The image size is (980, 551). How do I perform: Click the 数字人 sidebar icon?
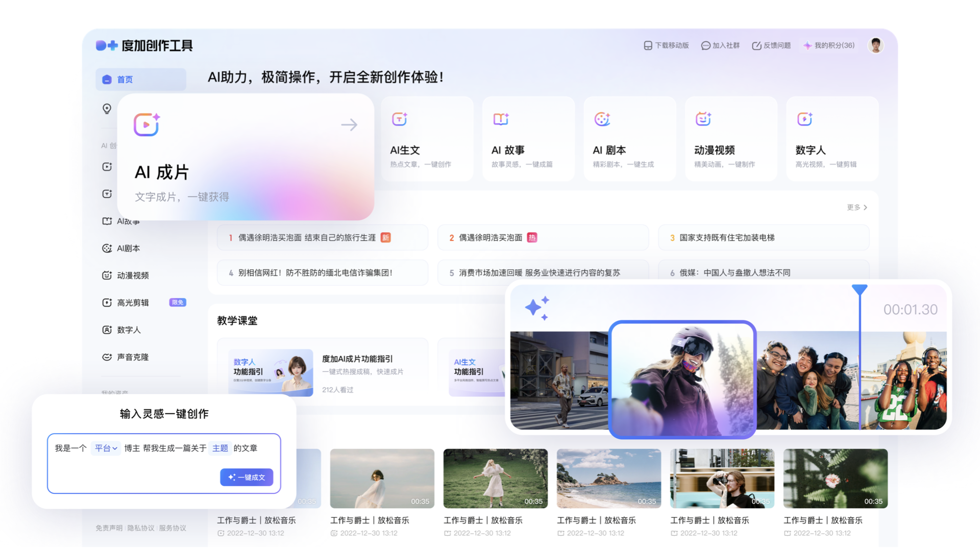(x=107, y=330)
